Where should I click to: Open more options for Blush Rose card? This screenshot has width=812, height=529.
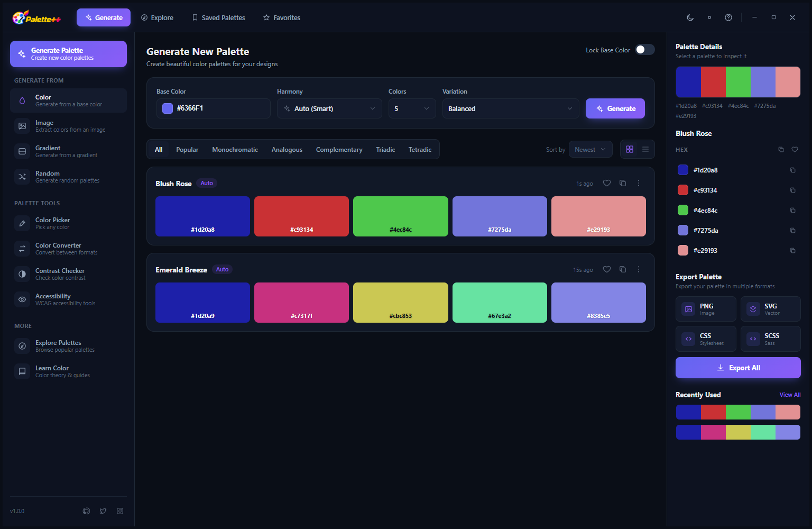639,183
